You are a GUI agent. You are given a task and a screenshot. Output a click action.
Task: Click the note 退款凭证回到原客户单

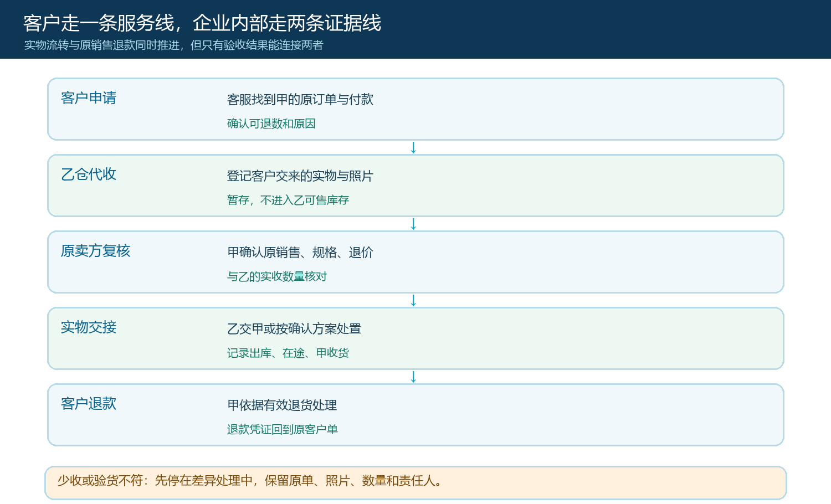(283, 429)
